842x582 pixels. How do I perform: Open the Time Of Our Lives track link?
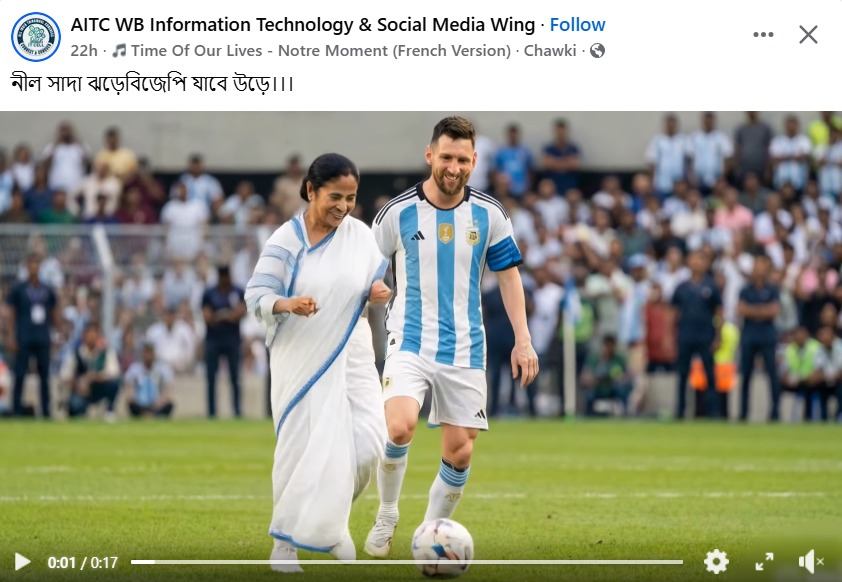(x=321, y=50)
